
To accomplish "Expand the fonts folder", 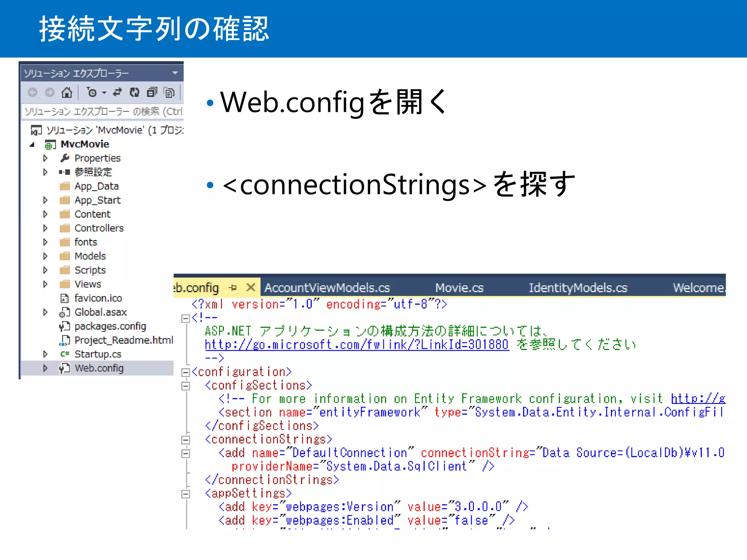I will [x=45, y=242].
